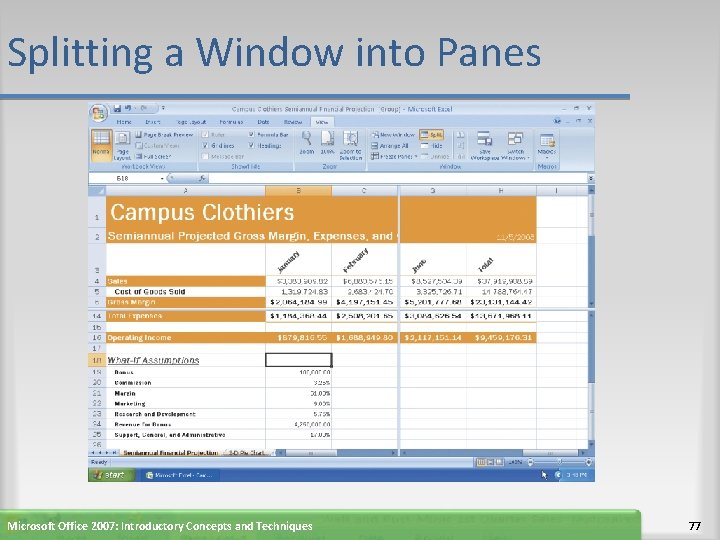The width and height of the screenshot is (720, 540).
Task: Click the zoom slider handle
Action: point(560,462)
